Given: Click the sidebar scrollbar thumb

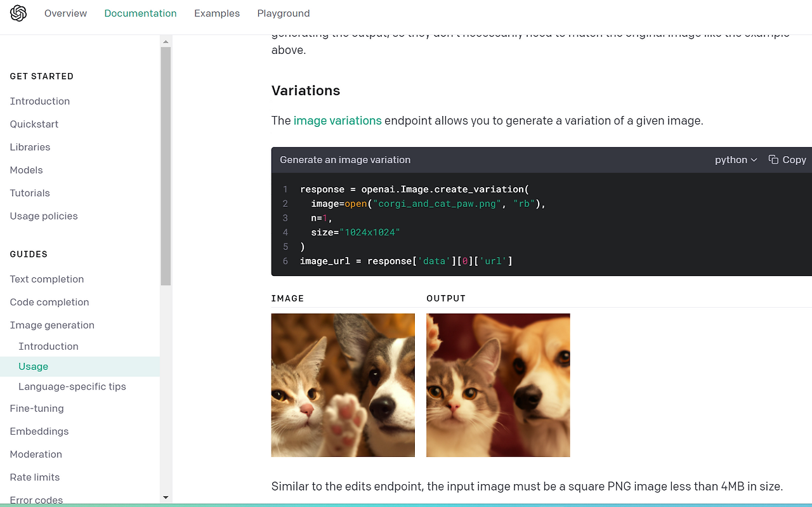Looking at the screenshot, I should point(166,166).
